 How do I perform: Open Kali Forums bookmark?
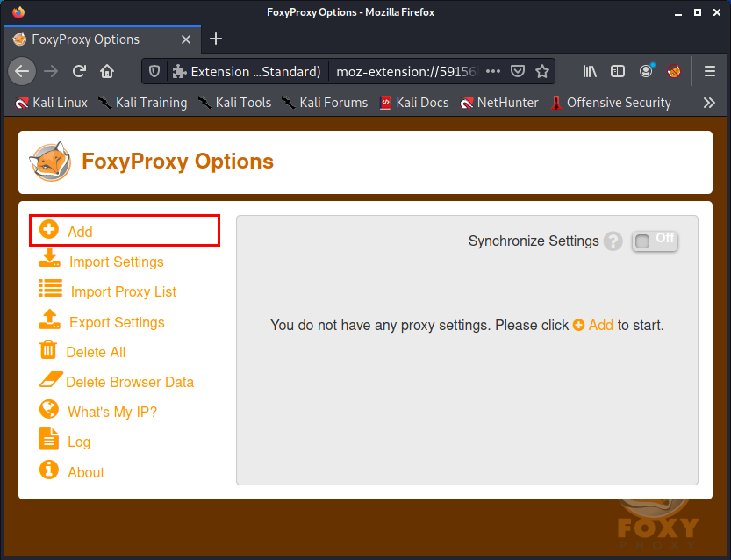(325, 103)
